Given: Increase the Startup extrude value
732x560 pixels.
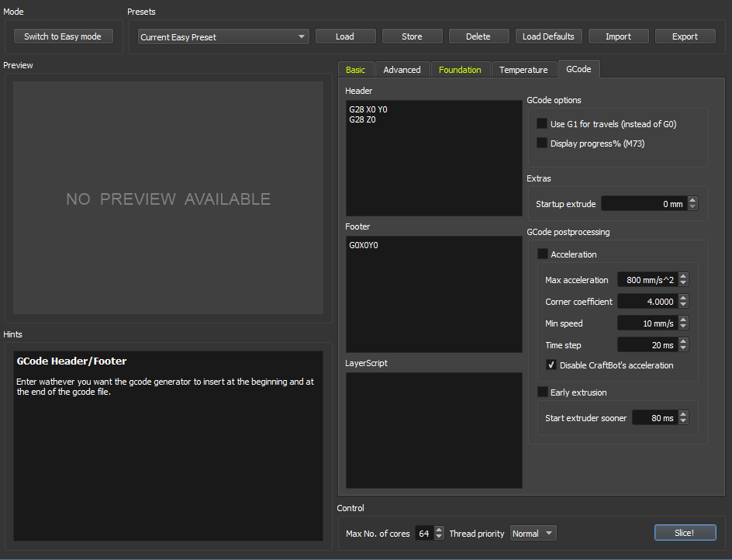Looking at the screenshot, I should pyautogui.click(x=692, y=200).
